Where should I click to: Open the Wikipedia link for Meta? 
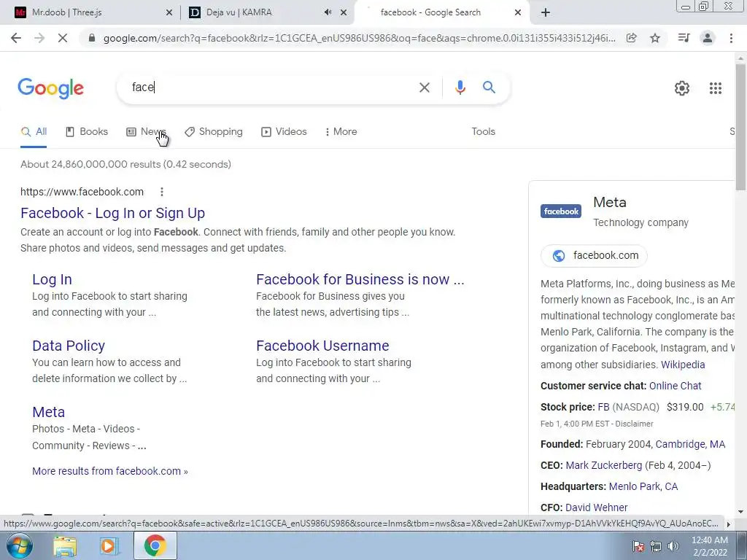click(x=683, y=365)
